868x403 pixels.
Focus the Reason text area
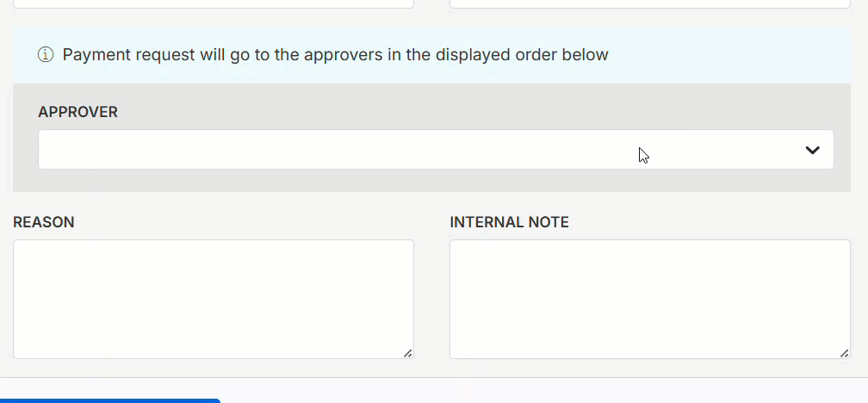(214, 299)
